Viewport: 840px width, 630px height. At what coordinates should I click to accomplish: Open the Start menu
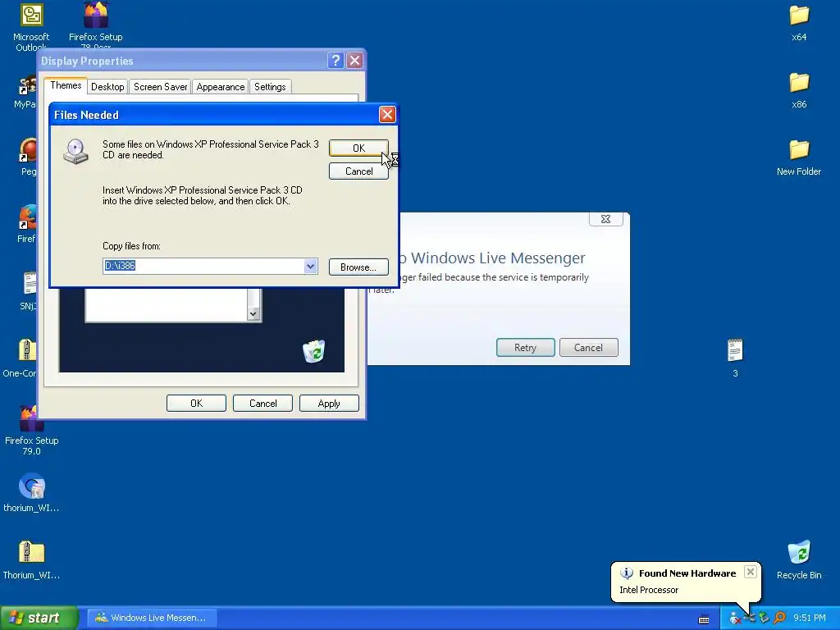click(x=39, y=619)
